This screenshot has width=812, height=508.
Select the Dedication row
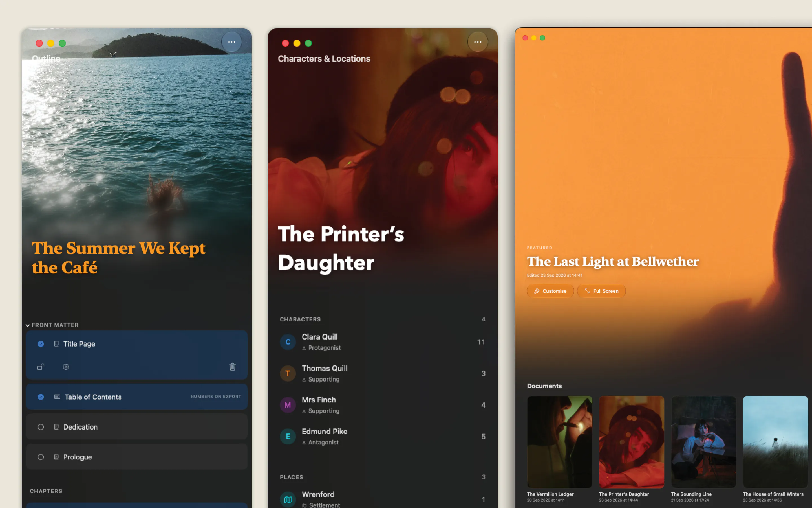click(136, 427)
